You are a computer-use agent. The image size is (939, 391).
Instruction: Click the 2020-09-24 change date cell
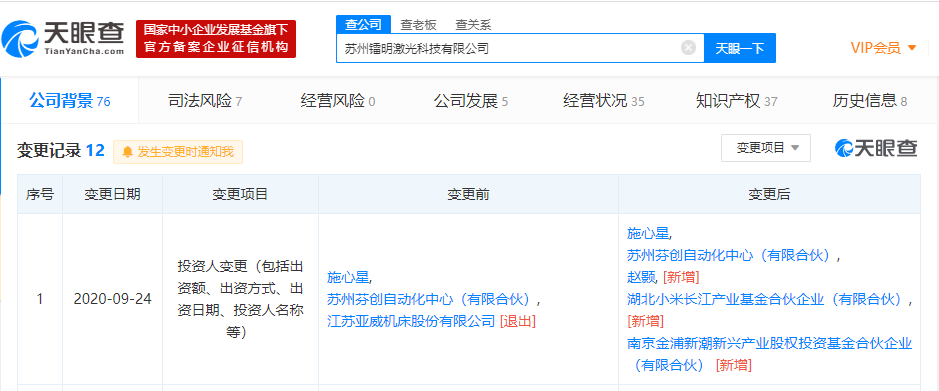click(113, 299)
